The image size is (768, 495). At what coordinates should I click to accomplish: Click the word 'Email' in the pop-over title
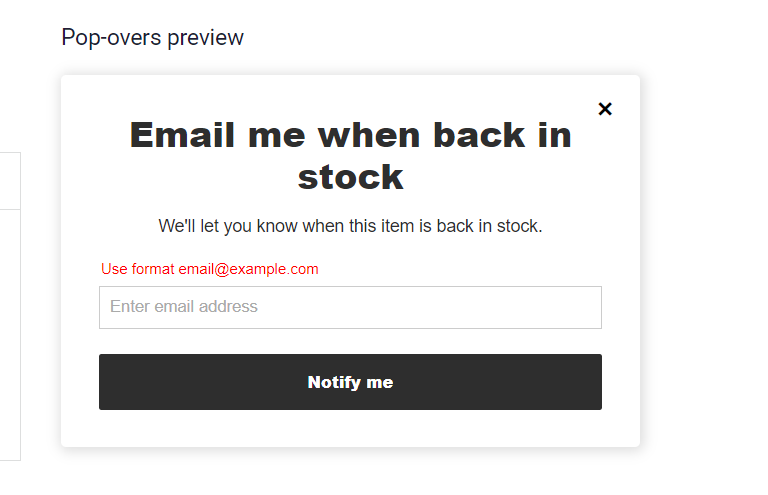(187, 135)
